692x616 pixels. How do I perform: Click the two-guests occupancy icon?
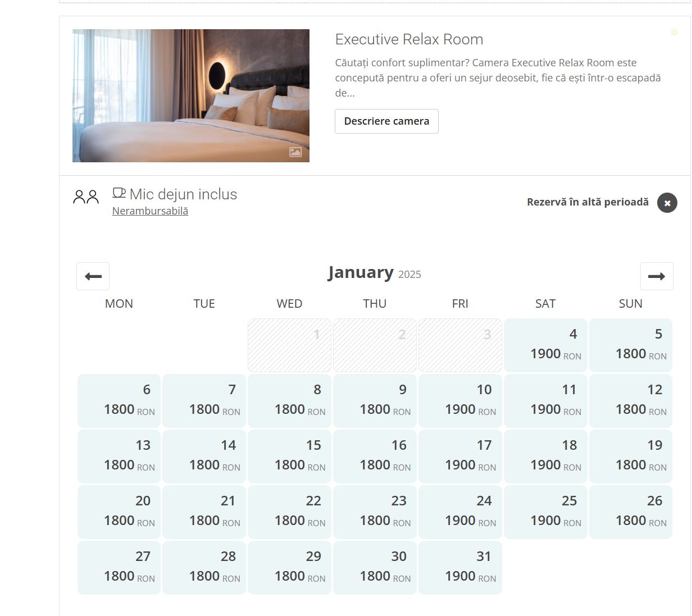pyautogui.click(x=86, y=197)
